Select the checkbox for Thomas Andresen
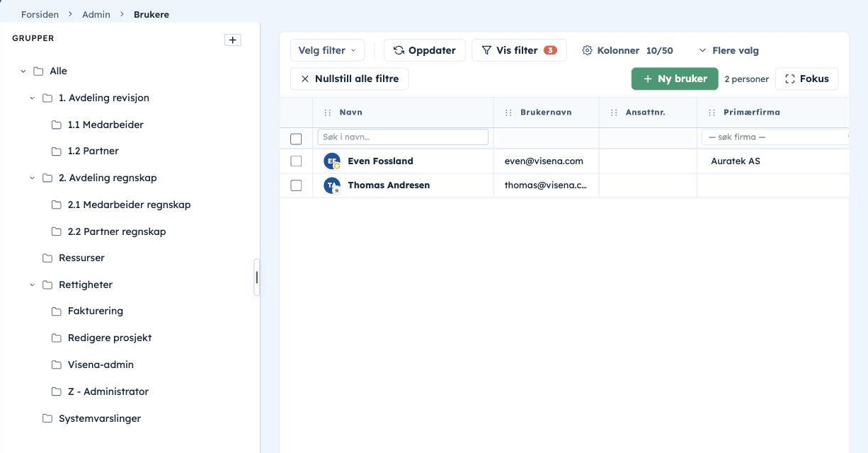 click(x=296, y=185)
